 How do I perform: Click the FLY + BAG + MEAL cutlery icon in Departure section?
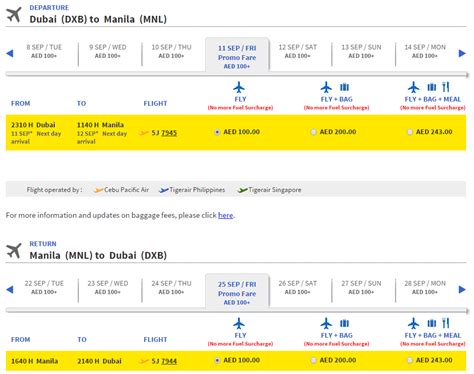pyautogui.click(x=446, y=87)
